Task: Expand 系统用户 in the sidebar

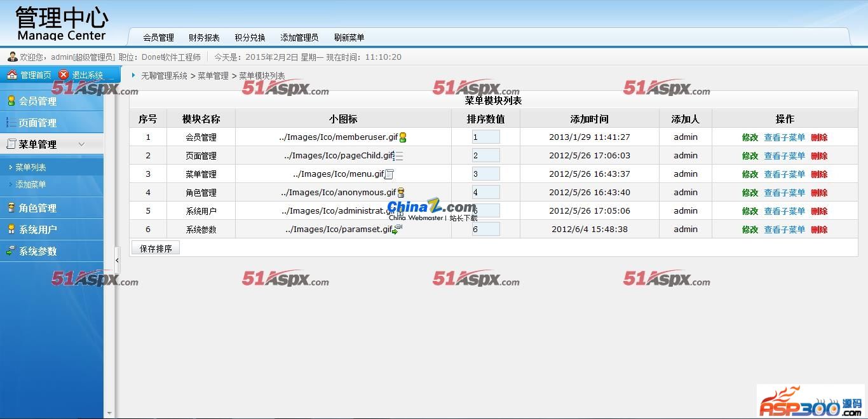Action: click(x=51, y=229)
